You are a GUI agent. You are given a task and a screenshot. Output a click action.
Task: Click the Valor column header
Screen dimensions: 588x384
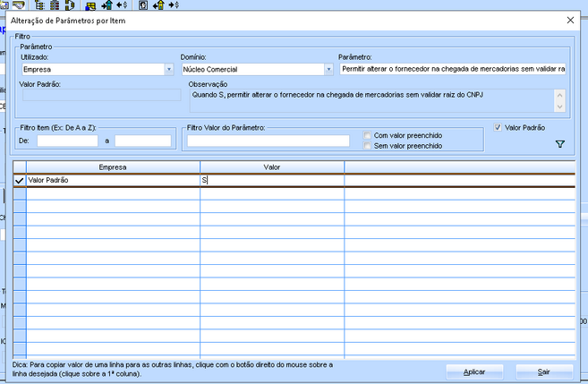271,166
